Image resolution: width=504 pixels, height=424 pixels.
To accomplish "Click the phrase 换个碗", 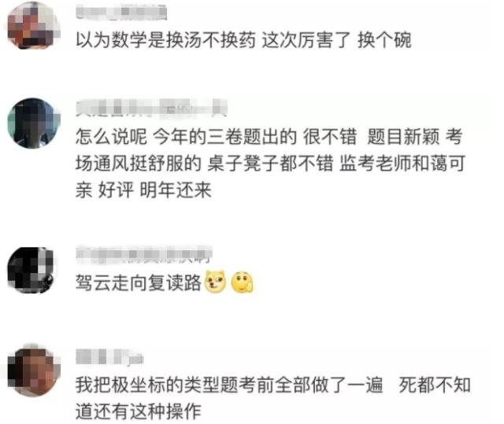I will (384, 40).
